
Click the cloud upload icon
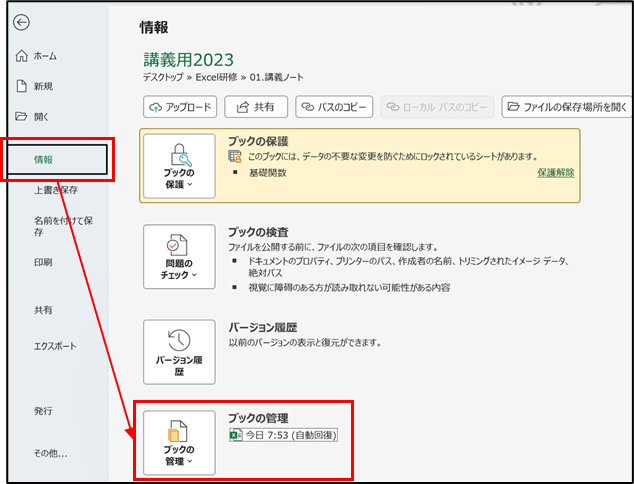(x=155, y=107)
